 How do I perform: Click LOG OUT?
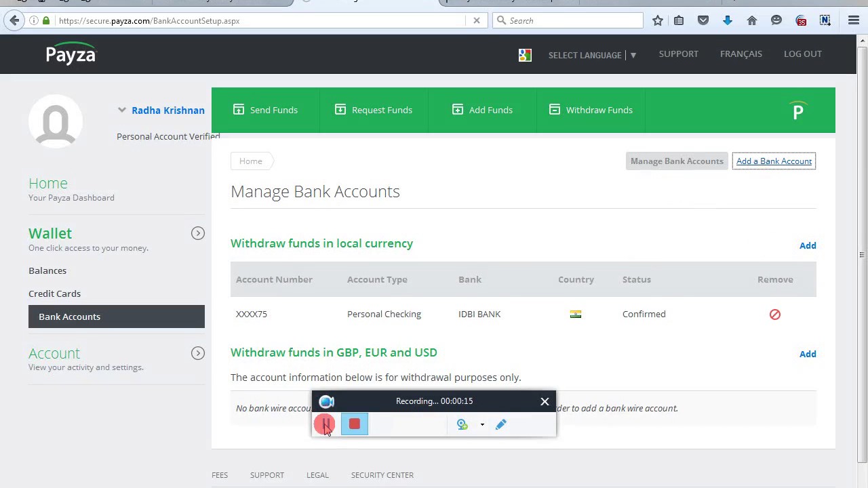click(x=803, y=54)
